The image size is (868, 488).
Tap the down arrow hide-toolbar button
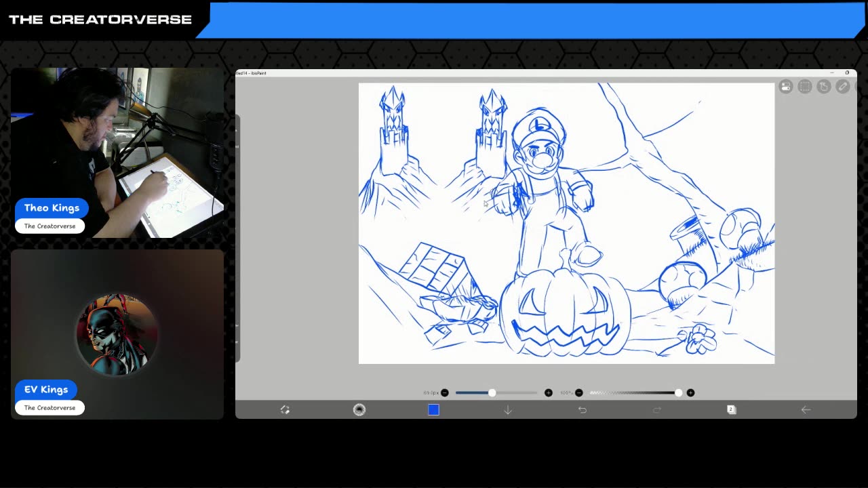(508, 410)
